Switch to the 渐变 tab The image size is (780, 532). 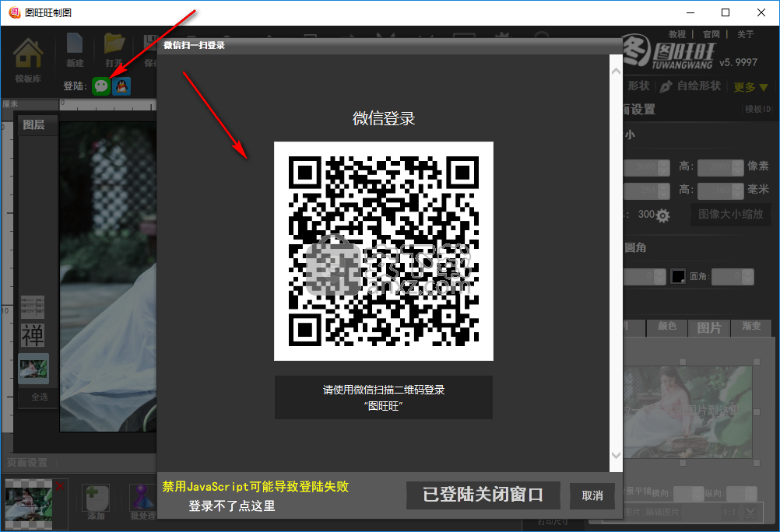point(751,327)
